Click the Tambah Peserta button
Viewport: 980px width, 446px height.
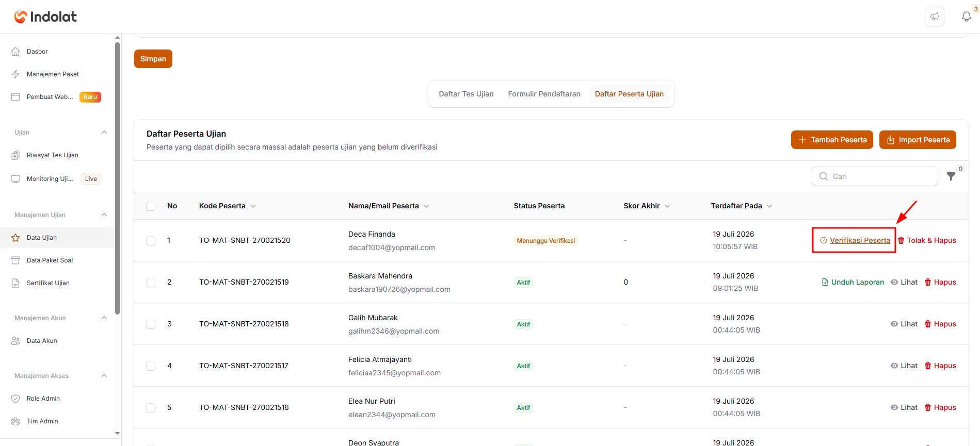(832, 140)
